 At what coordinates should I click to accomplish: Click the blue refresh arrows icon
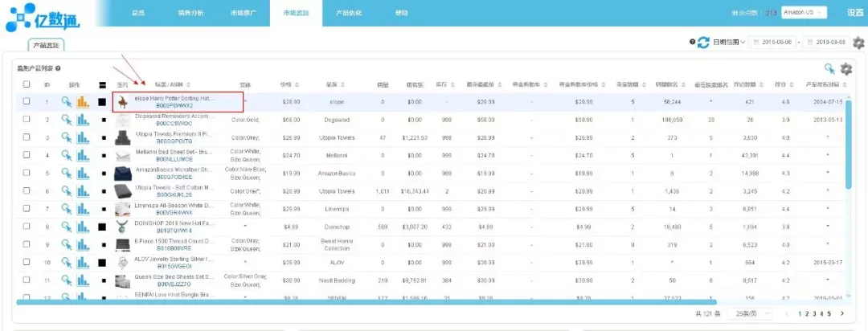703,42
